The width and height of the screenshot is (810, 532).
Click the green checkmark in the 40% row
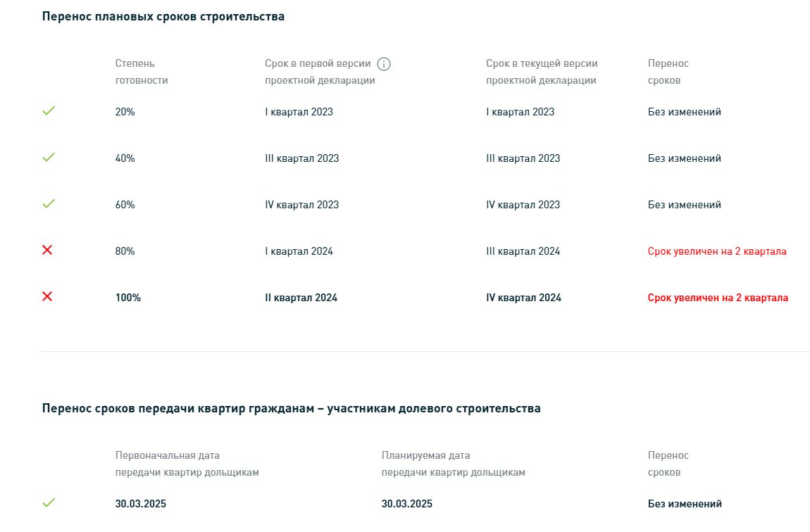[x=49, y=157]
